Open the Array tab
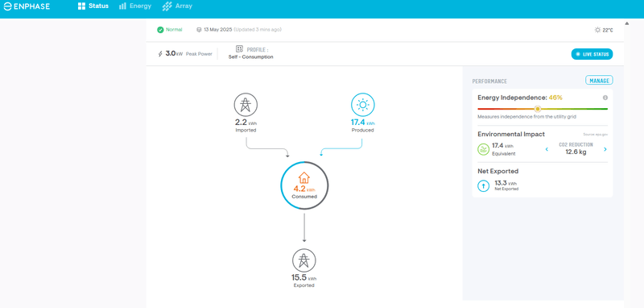 click(x=177, y=6)
